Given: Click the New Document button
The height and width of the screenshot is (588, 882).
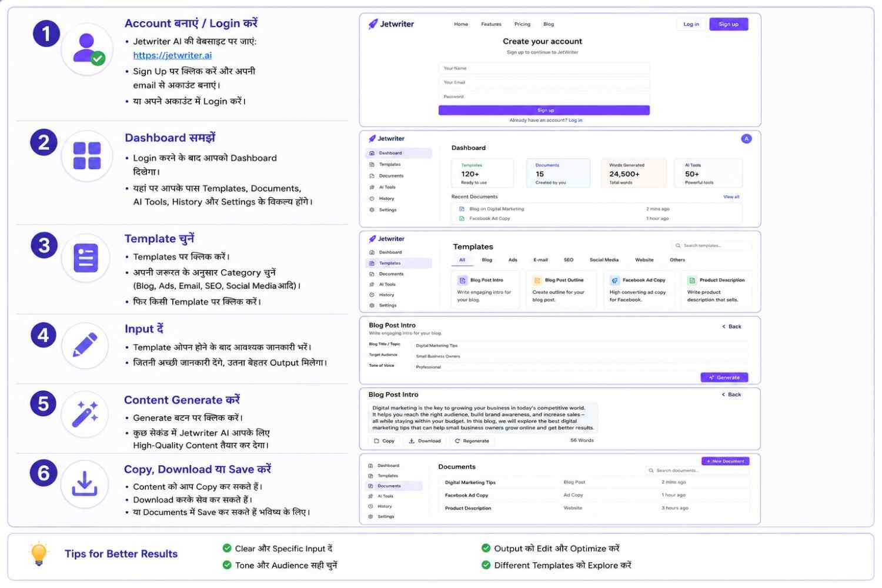Looking at the screenshot, I should [x=726, y=462].
